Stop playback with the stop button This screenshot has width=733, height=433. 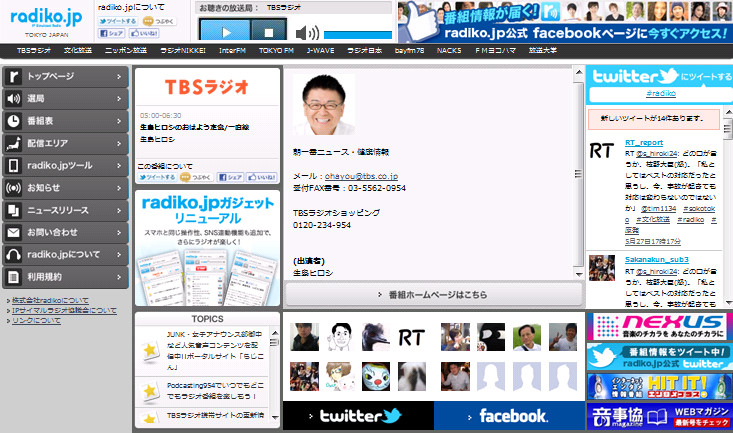tap(268, 32)
